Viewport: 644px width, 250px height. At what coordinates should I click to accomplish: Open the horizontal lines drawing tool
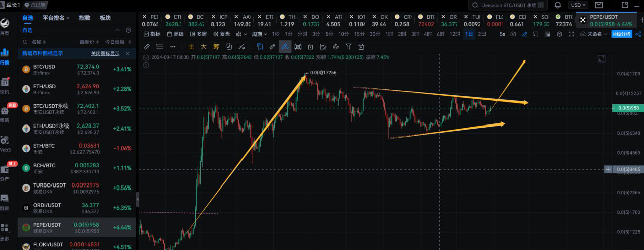click(x=159, y=47)
